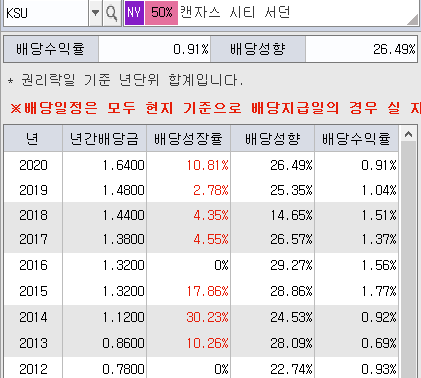The image size is (421, 378).
Task: Click the magnifier search icon next to KSU
Action: (x=111, y=13)
